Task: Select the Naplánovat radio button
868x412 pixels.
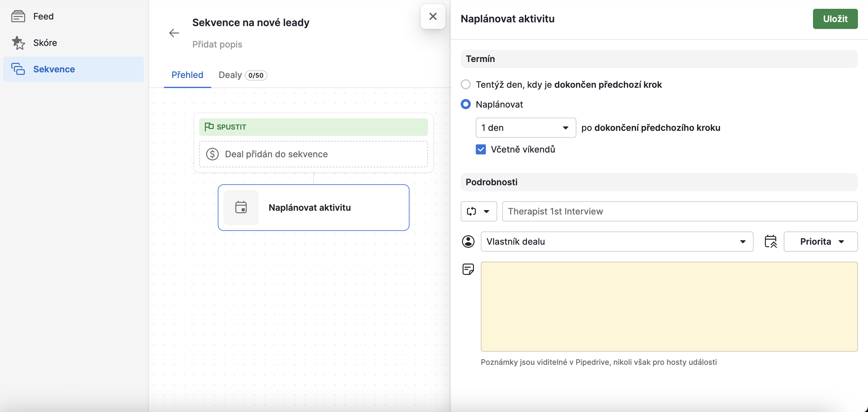Action: pyautogui.click(x=466, y=104)
